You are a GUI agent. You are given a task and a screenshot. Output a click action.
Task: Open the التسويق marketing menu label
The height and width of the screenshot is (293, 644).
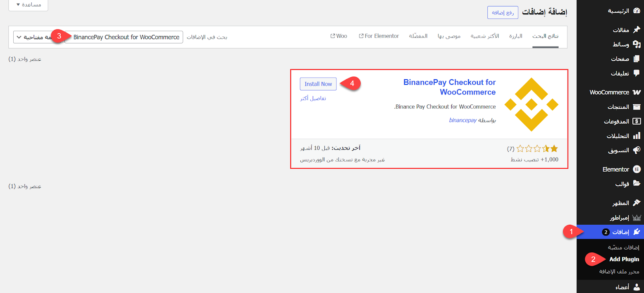click(x=619, y=150)
